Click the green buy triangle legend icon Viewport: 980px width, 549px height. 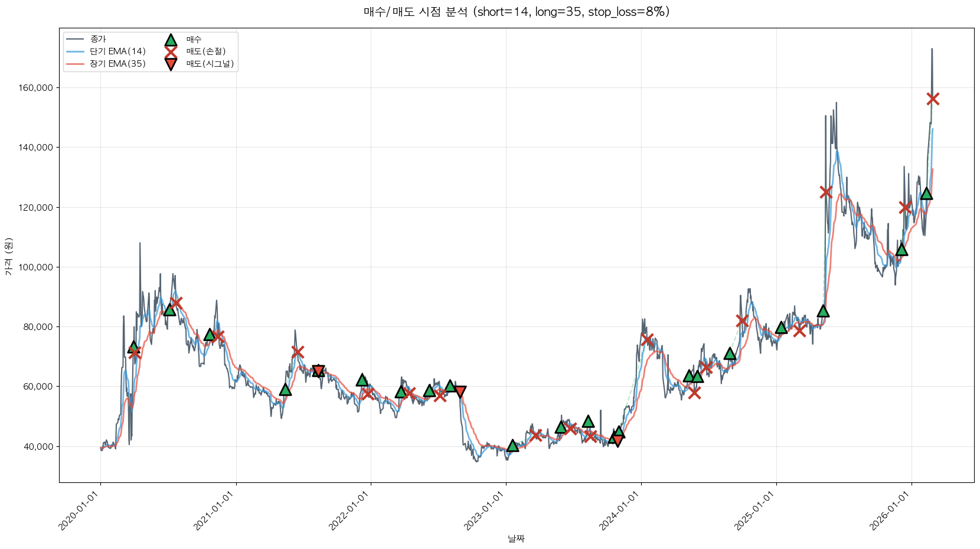click(x=171, y=40)
